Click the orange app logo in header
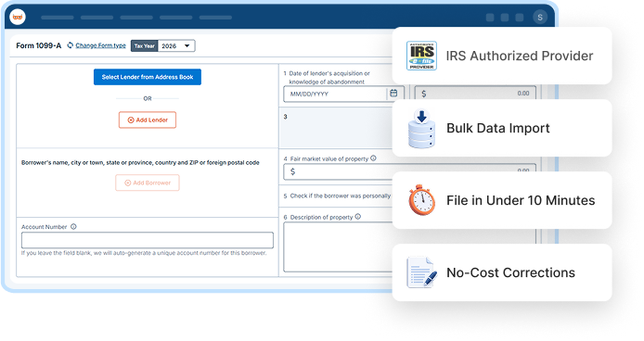The height and width of the screenshot is (341, 644). 18,17
